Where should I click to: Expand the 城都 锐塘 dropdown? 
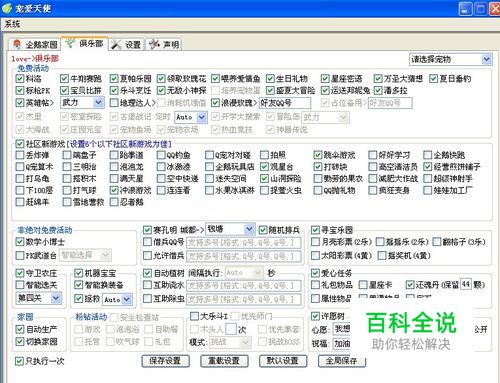pyautogui.click(x=230, y=229)
